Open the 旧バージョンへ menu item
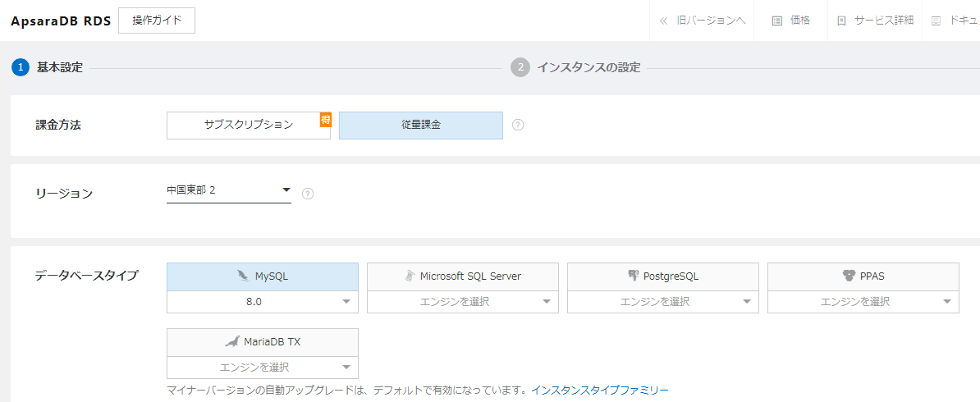This screenshot has height=402, width=980. pyautogui.click(x=703, y=21)
